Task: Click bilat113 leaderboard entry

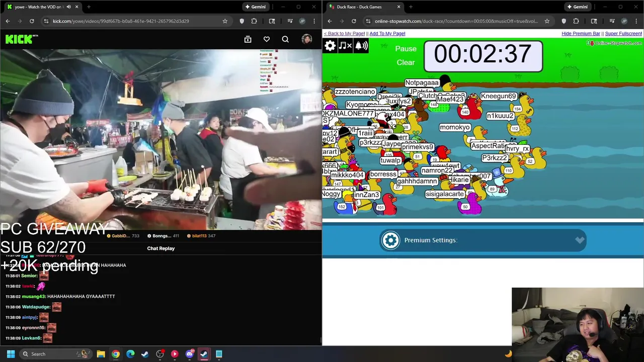Action: 201,236
